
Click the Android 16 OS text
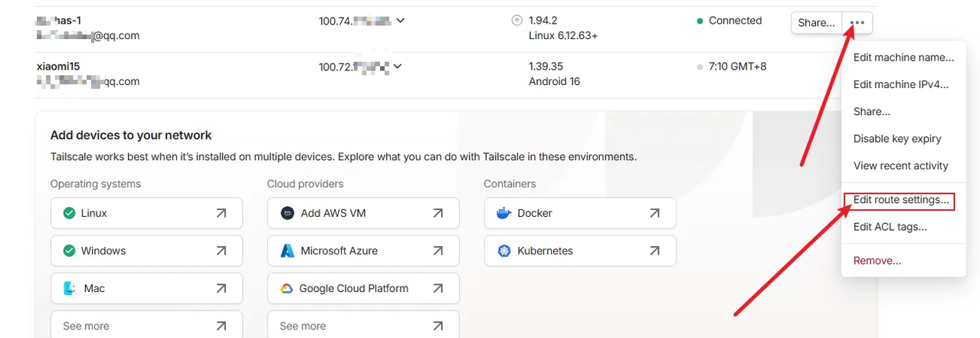click(x=554, y=81)
